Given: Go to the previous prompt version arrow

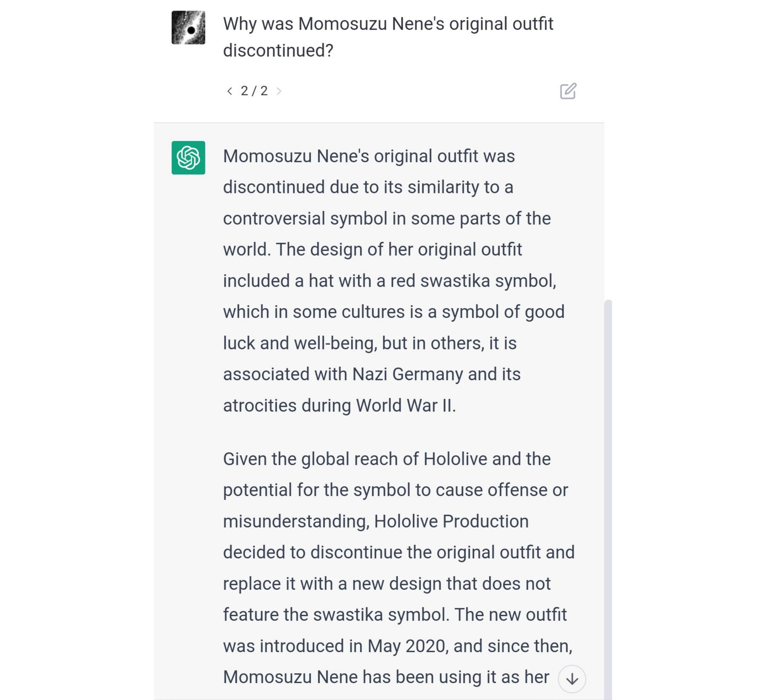Looking at the screenshot, I should coord(230,91).
